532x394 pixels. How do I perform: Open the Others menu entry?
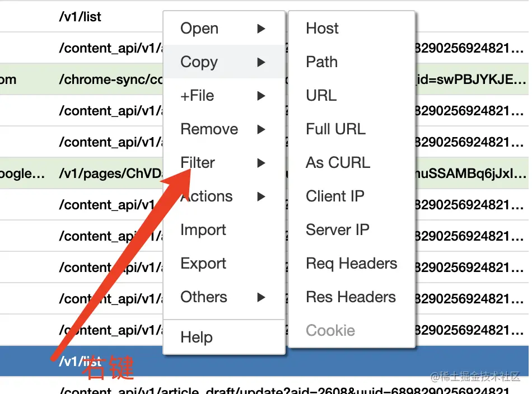[224, 297]
